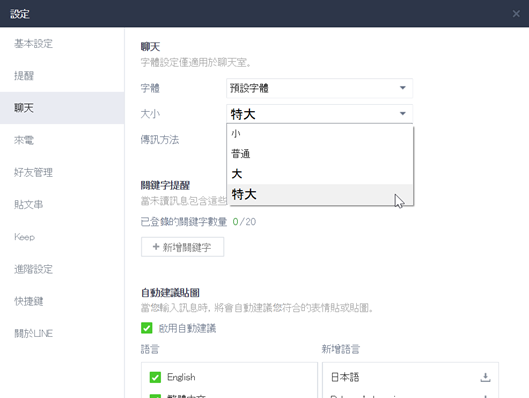Click the 新增語言 column label
Image resolution: width=529 pixels, height=398 pixels.
[x=340, y=349]
